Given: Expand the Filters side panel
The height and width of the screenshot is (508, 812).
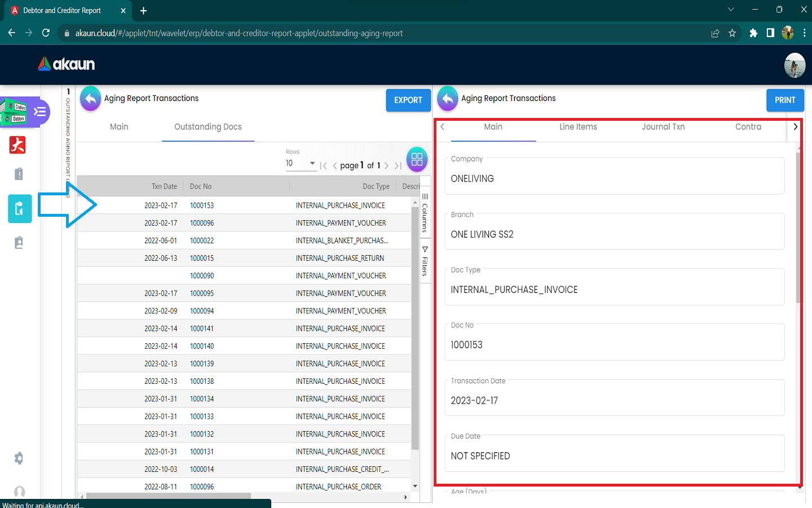Looking at the screenshot, I should click(x=425, y=261).
